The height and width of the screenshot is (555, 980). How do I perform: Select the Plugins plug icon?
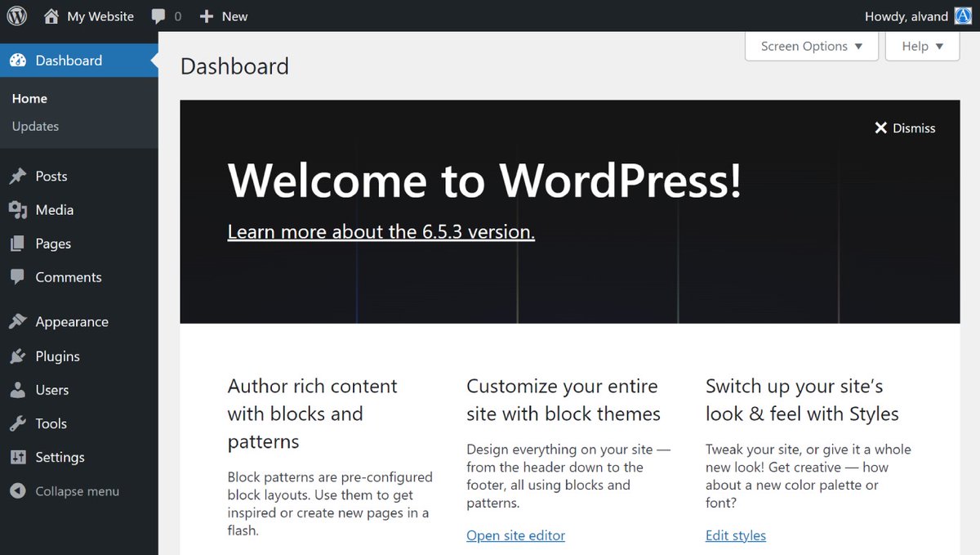[x=18, y=356]
